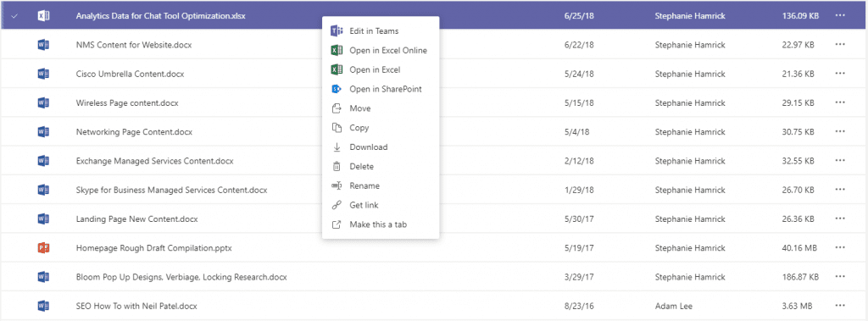Click the chain link icon for Get link
This screenshot has height=321, width=868.
click(336, 205)
